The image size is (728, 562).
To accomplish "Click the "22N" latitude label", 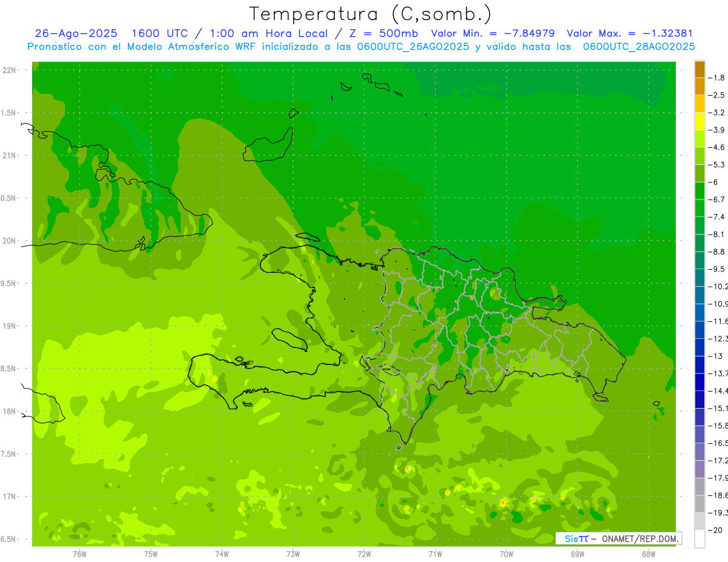I will (8, 70).
